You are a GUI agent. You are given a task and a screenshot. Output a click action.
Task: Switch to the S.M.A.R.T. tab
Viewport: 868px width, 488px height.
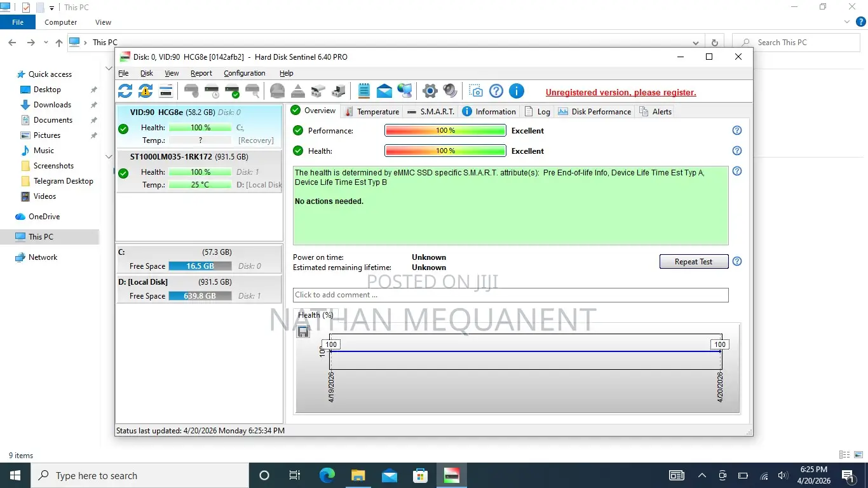tap(431, 111)
